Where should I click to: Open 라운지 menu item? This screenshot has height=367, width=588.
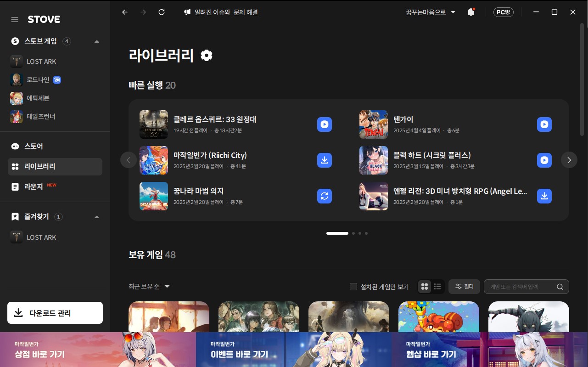click(55, 186)
